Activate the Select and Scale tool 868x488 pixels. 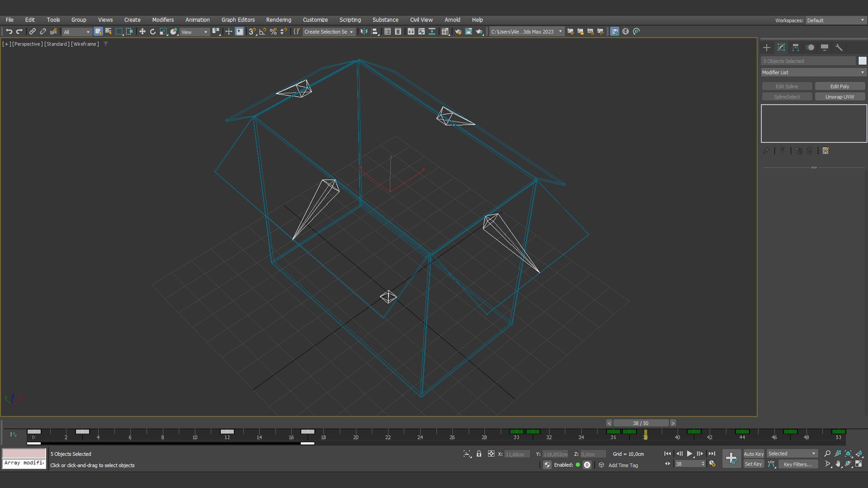pyautogui.click(x=163, y=32)
